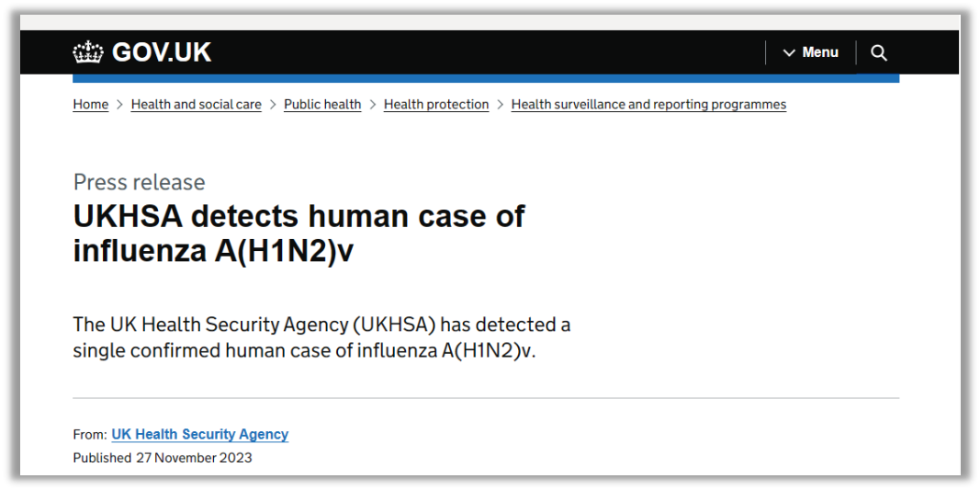The height and width of the screenshot is (490, 980).
Task: Click chevron separator after Health protection
Action: (x=500, y=105)
